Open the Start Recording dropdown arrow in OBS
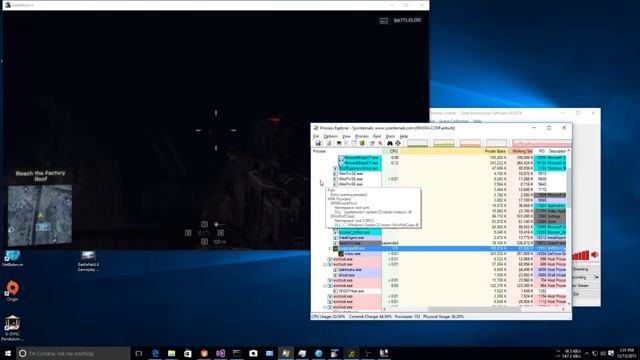The height and width of the screenshot is (360, 640). [597, 277]
